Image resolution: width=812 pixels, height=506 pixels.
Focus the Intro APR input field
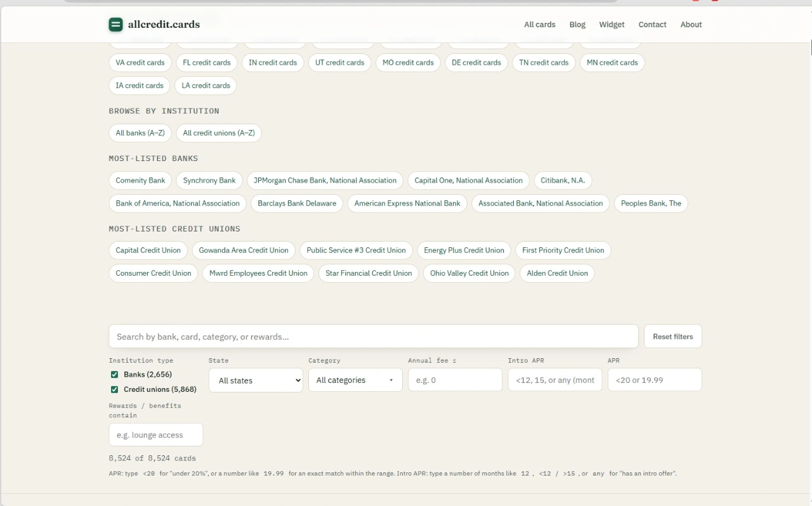(555, 380)
